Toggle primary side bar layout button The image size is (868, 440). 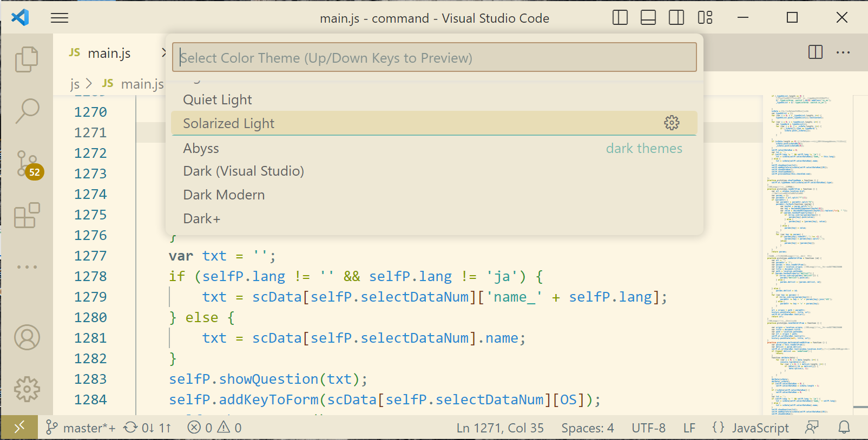pyautogui.click(x=620, y=18)
